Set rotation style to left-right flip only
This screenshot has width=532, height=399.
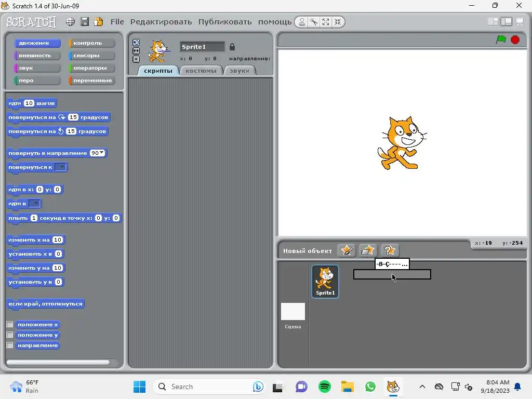136,51
